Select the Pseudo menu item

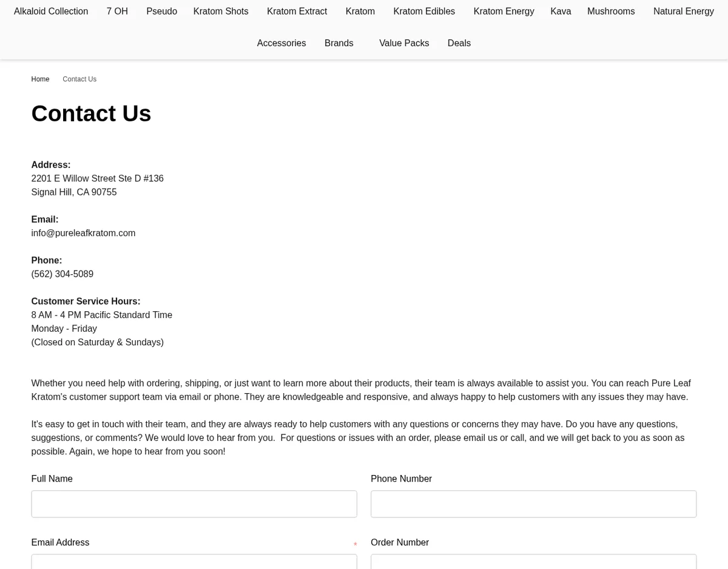tap(161, 11)
